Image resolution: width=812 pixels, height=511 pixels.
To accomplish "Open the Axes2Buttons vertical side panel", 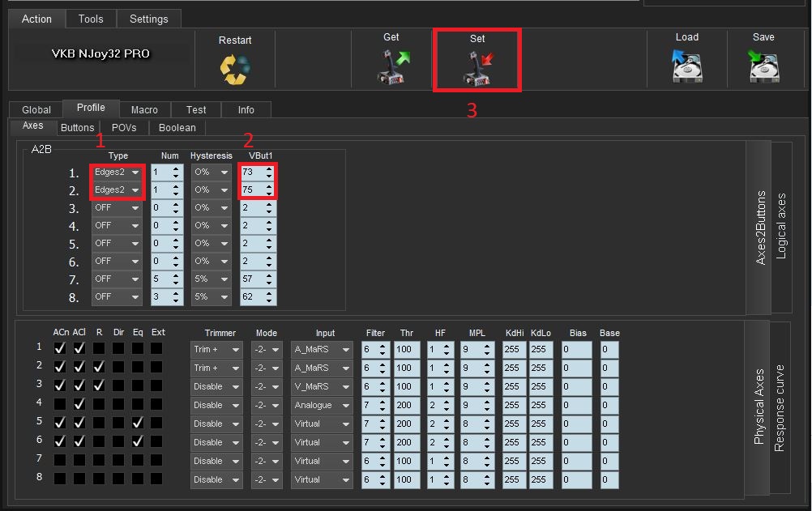I will coord(760,228).
